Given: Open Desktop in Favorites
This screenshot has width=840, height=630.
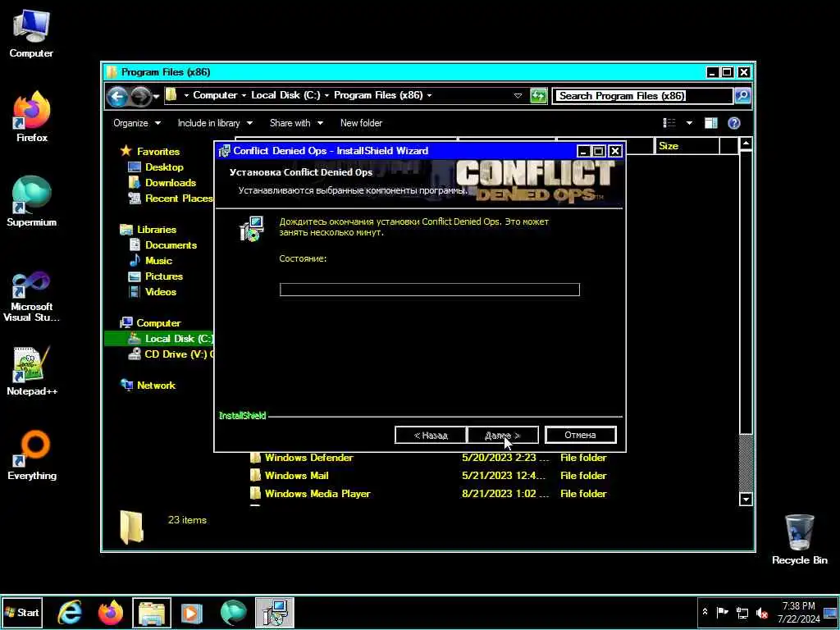Looking at the screenshot, I should tap(164, 167).
